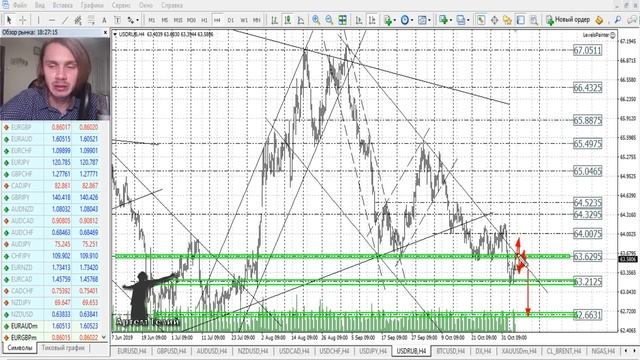Toggle Chart Shift
640x360 pixels.
(372, 20)
